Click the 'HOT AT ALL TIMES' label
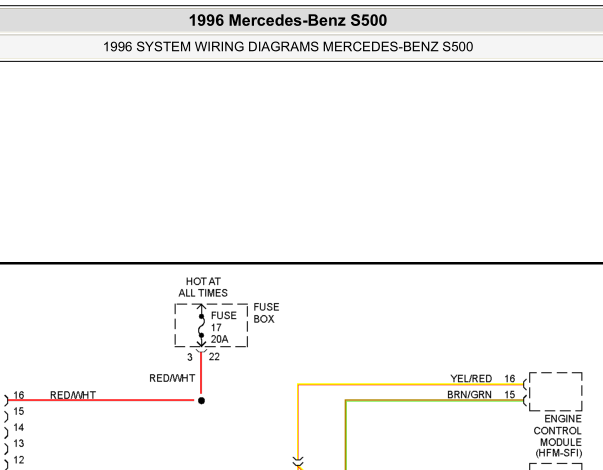This screenshot has height=470, width=603. pos(203,287)
